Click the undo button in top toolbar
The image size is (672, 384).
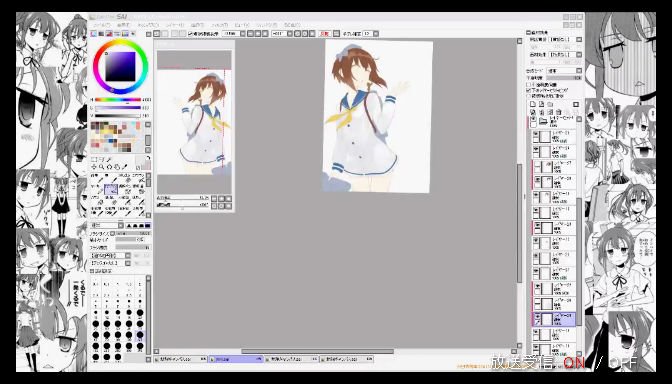coord(157,34)
